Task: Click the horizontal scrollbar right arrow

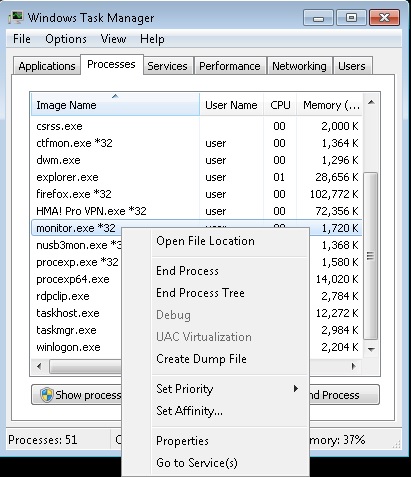Action: click(354, 366)
